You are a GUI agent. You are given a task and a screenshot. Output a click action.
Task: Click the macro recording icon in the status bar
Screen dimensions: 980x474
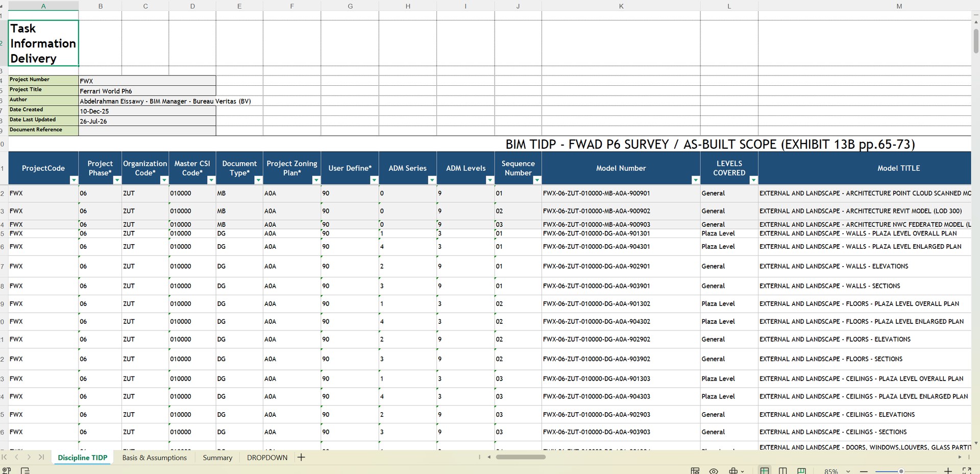pyautogui.click(x=6, y=470)
